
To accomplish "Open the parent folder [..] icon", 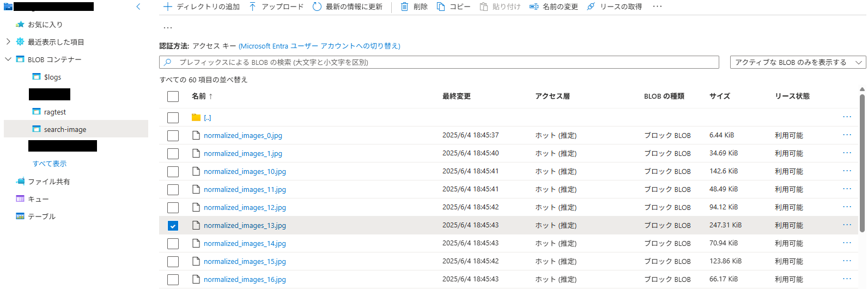I will [x=196, y=117].
